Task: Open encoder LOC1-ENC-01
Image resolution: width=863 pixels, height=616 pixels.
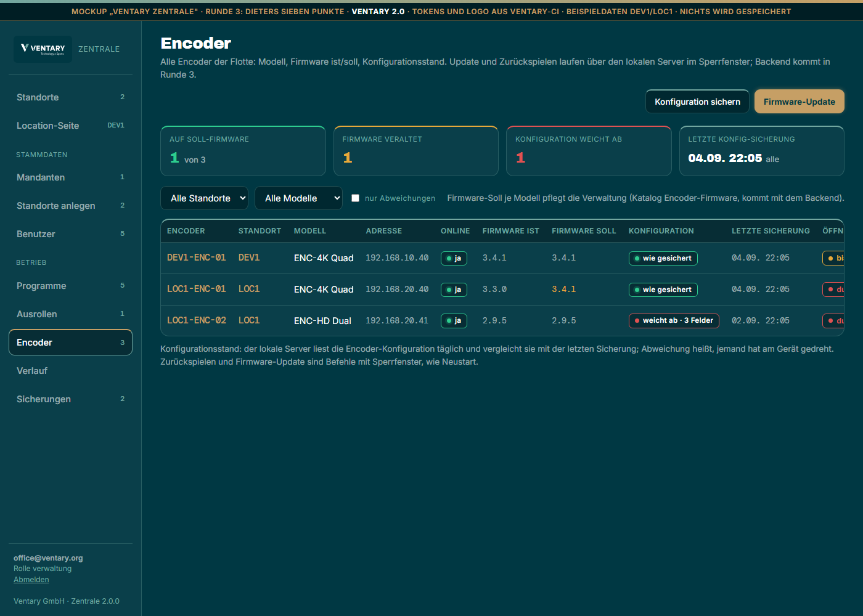Action: coord(196,289)
